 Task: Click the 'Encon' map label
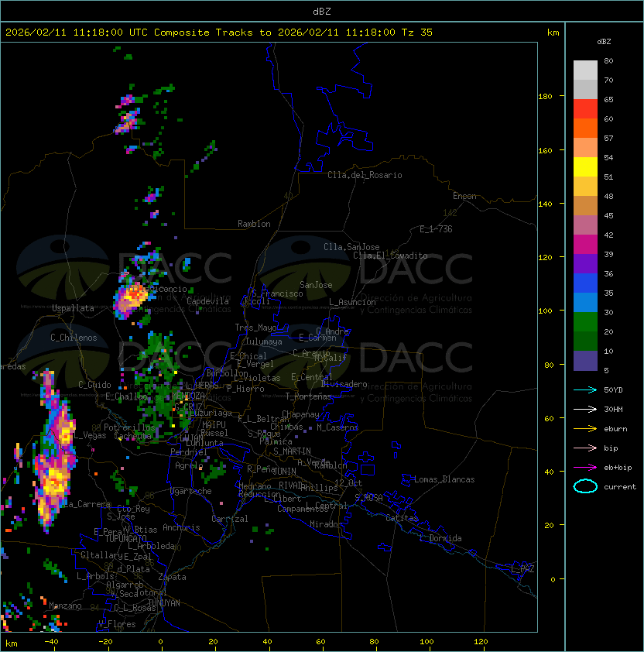(x=464, y=196)
